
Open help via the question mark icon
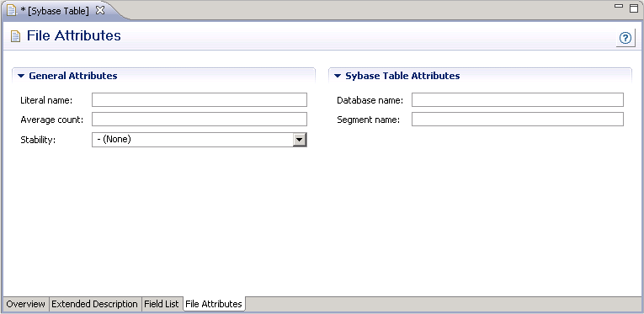pyautogui.click(x=625, y=38)
